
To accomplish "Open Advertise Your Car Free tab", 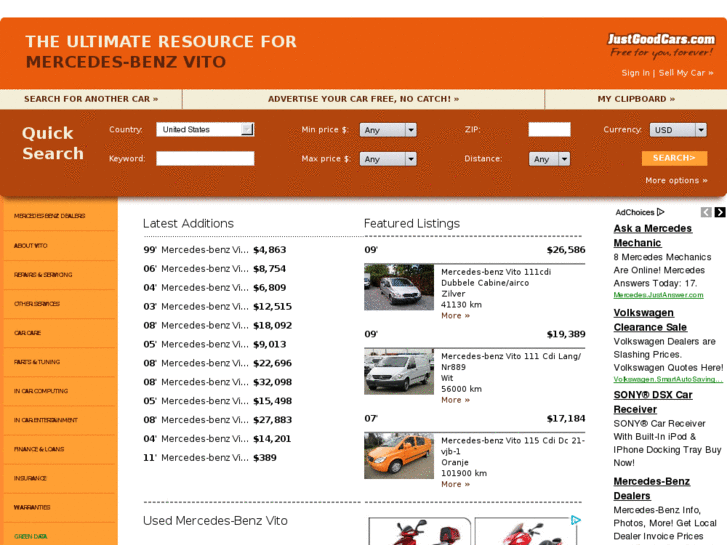I will coord(364,99).
